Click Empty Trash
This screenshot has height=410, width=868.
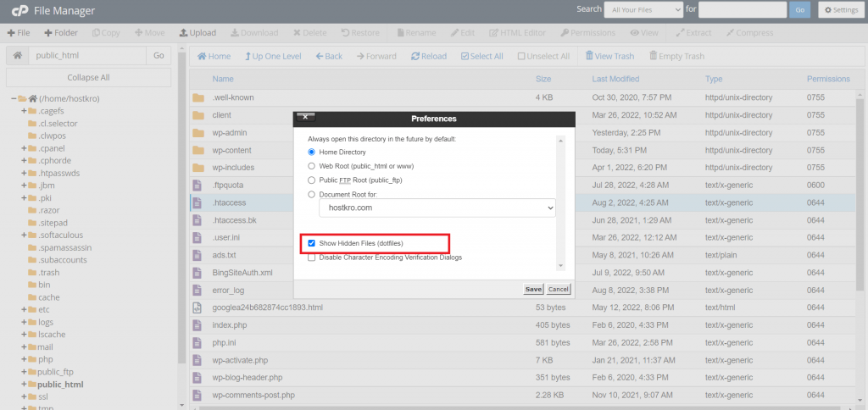coord(677,56)
